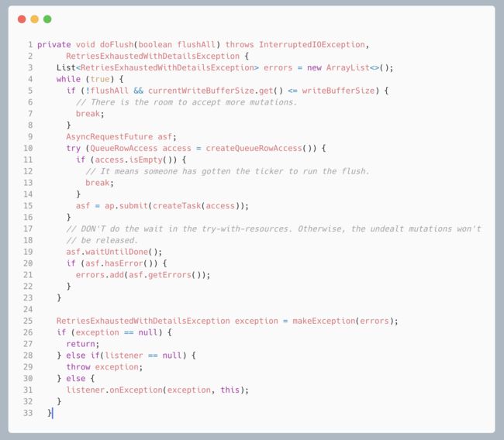
Task: Click the red close window dot
Action: pos(22,19)
